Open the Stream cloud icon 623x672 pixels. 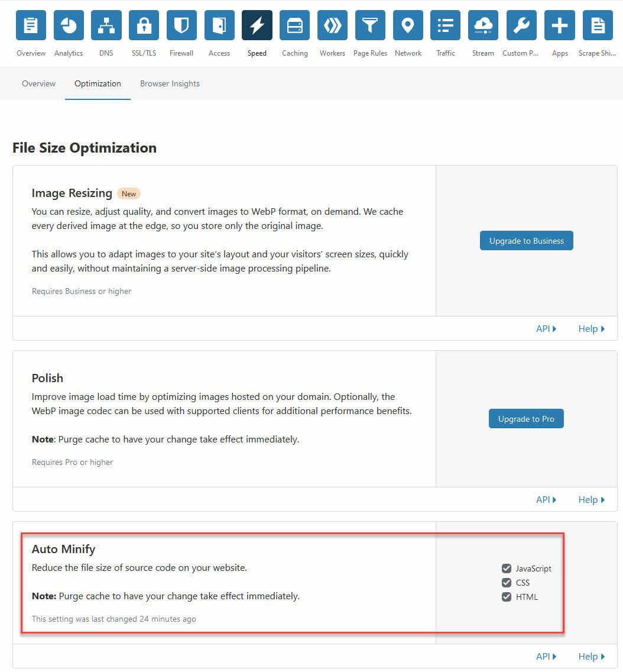[483, 25]
